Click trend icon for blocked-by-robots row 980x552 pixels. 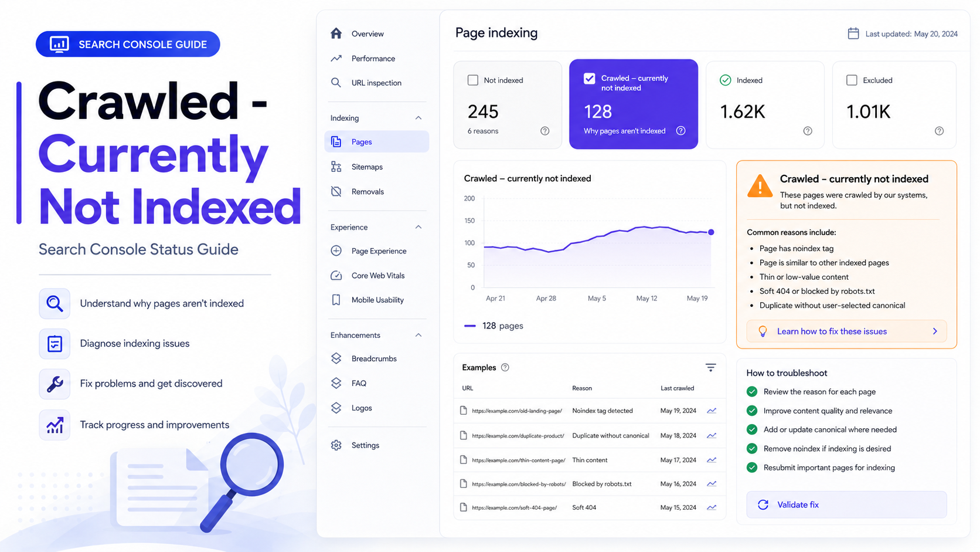(712, 484)
